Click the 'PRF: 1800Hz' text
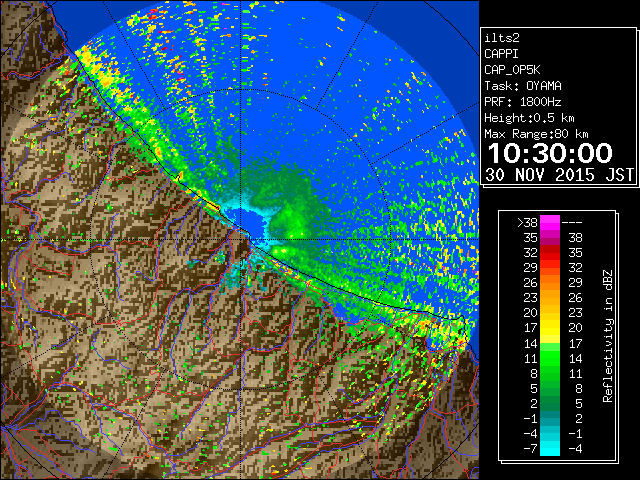 pos(523,102)
